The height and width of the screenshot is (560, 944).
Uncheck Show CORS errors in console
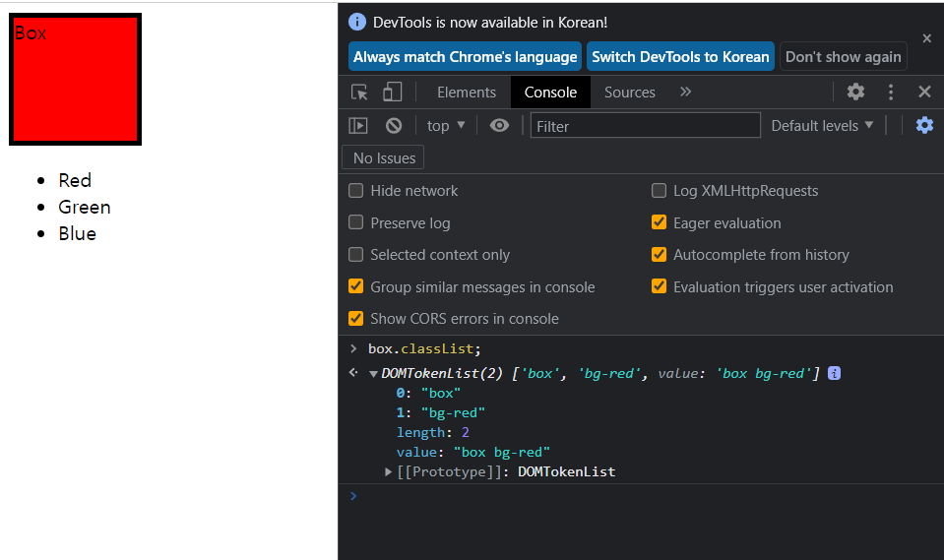(355, 318)
